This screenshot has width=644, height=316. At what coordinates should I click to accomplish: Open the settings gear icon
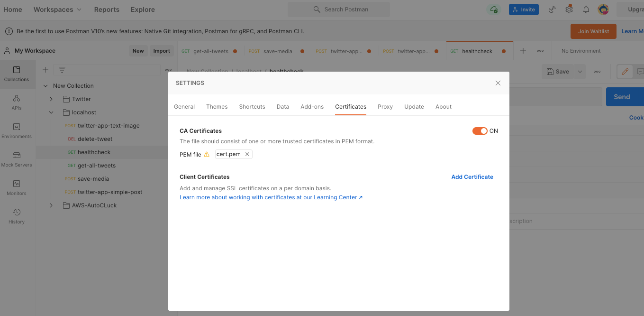pyautogui.click(x=569, y=9)
